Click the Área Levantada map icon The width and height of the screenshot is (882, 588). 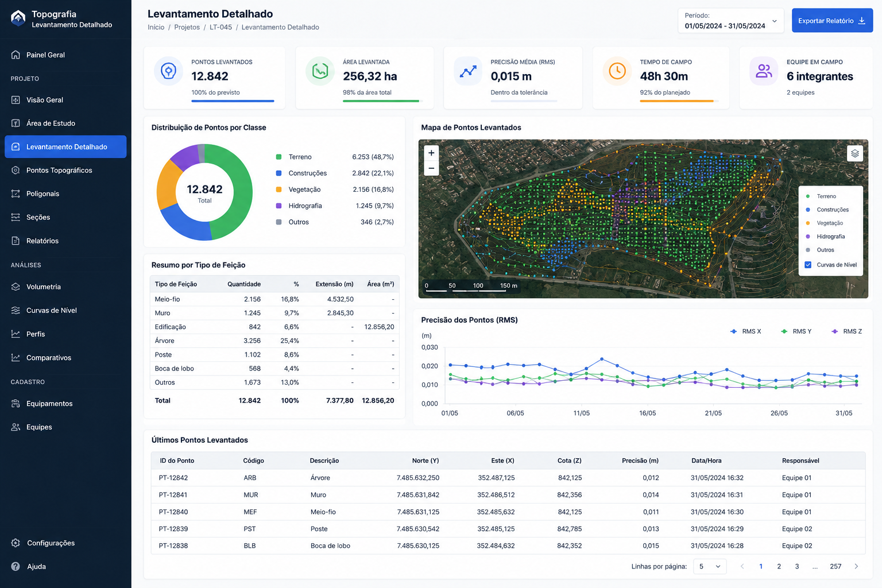(x=320, y=71)
